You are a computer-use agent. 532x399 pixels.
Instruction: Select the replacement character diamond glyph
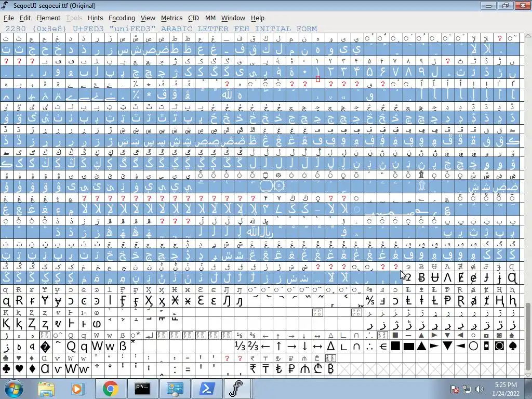(45, 346)
